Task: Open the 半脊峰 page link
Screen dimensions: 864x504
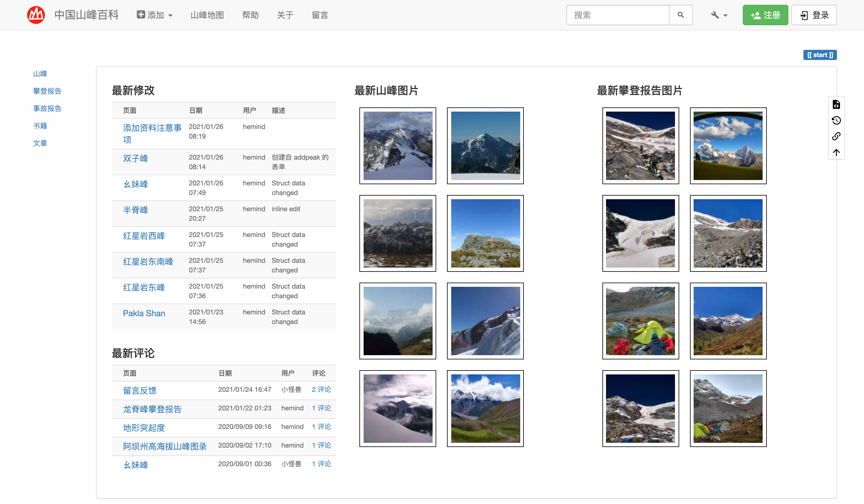Action: coord(135,210)
